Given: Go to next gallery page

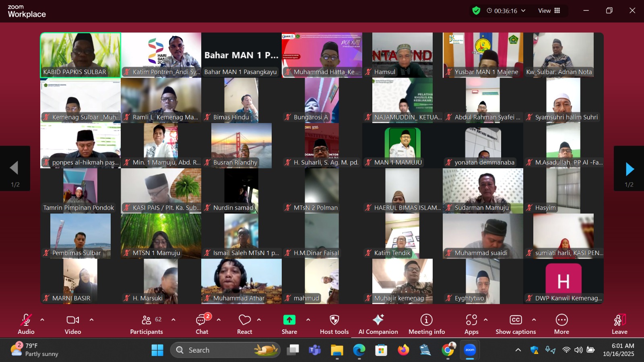Looking at the screenshot, I should [x=629, y=169].
